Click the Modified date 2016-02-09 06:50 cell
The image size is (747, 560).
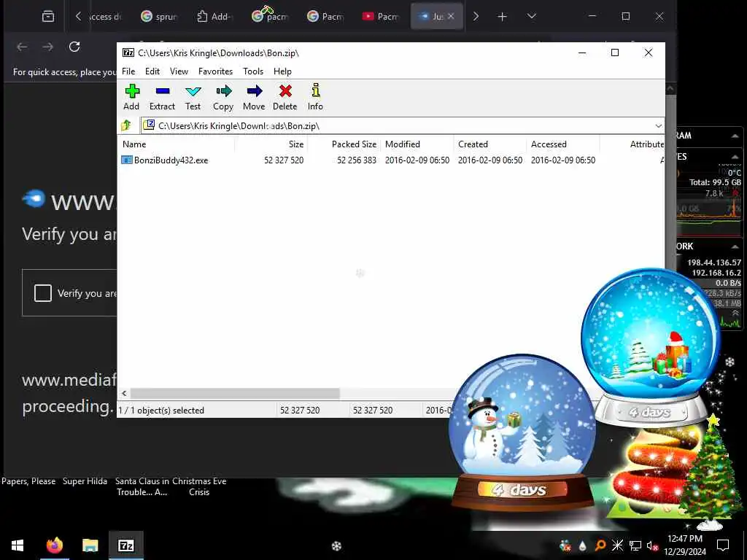click(417, 160)
